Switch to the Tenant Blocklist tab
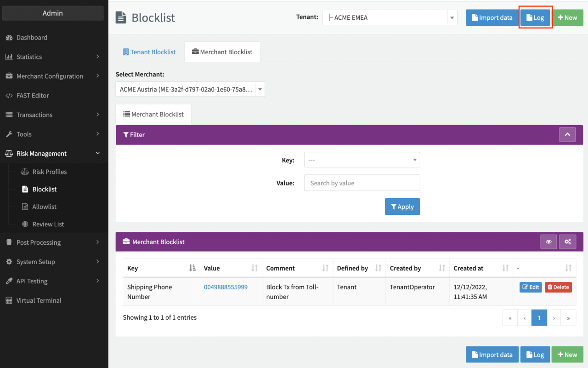This screenshot has height=368, width=588. tap(149, 52)
